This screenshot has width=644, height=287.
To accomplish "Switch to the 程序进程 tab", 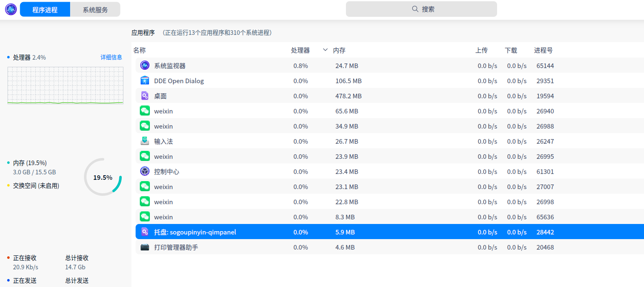I will click(x=45, y=9).
